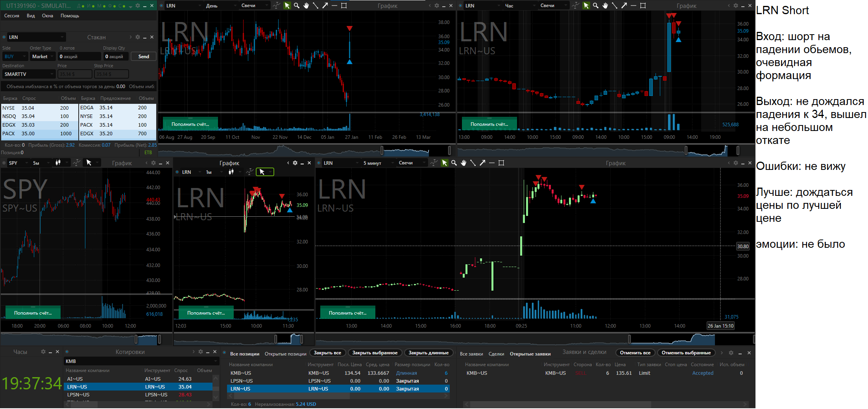Toggle symbol link dot on the hourly chart

(x=460, y=6)
